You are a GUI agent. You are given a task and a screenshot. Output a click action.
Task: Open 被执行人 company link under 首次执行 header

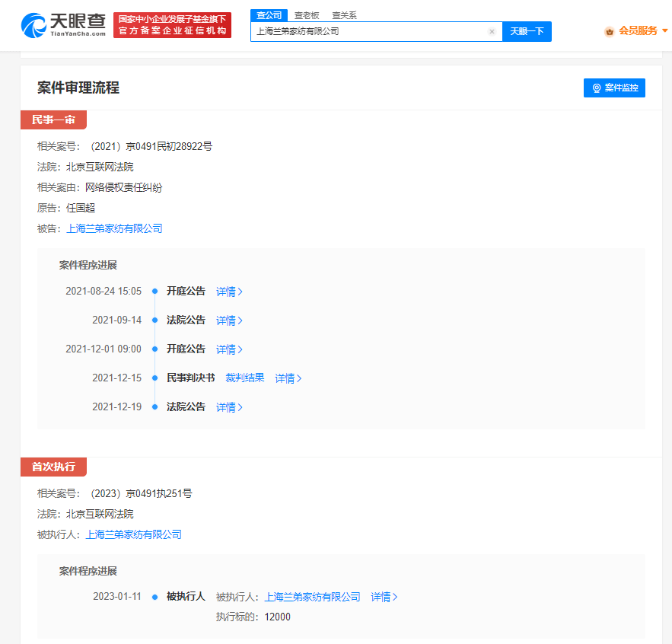(134, 534)
